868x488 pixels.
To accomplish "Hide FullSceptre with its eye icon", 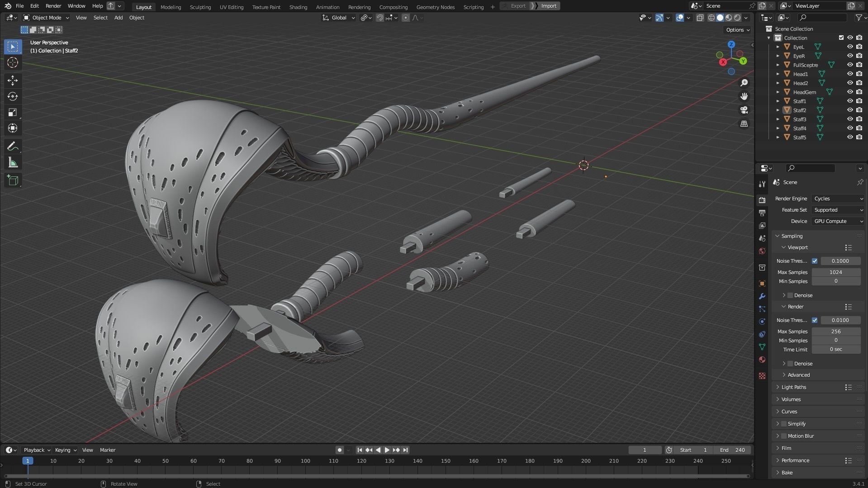I will point(850,65).
